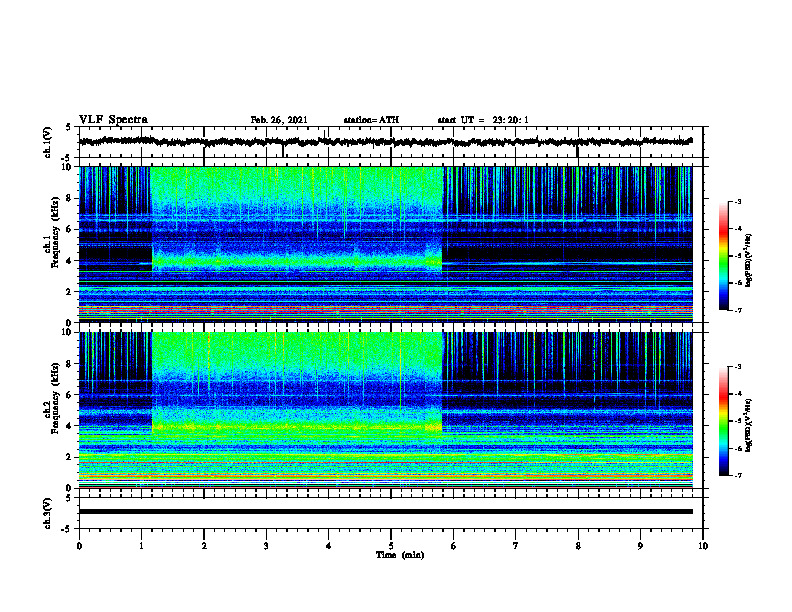Click tick label "8" on the time axis

[x=578, y=546]
